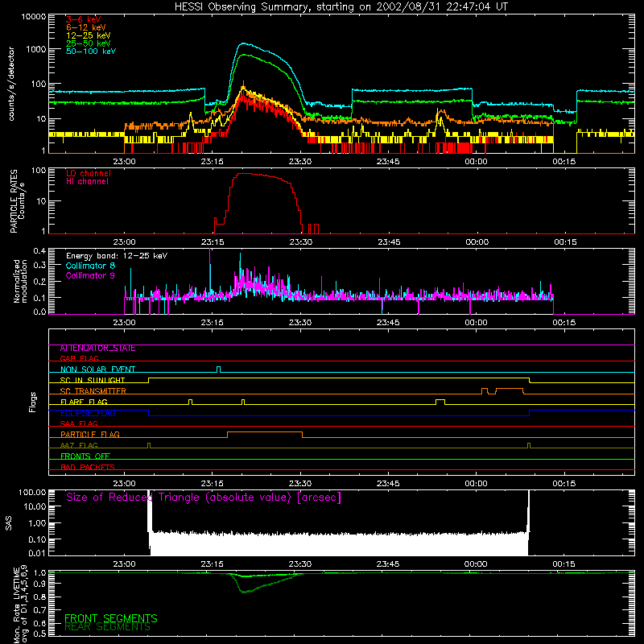
Task: Click the Normalized modulation axis title
Action: (20, 281)
